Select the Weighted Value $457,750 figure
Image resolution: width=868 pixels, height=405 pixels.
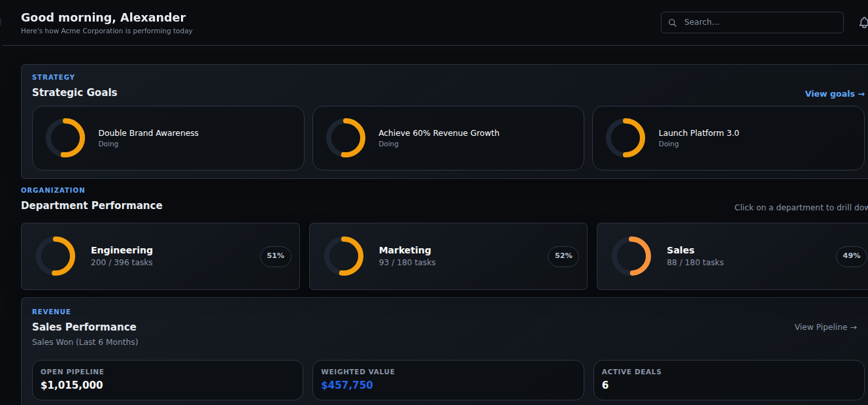coord(347,385)
